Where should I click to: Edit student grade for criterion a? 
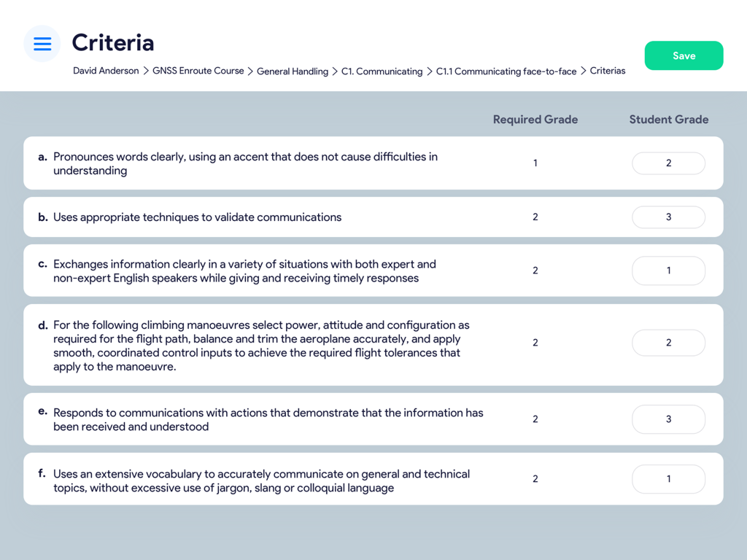(x=668, y=163)
